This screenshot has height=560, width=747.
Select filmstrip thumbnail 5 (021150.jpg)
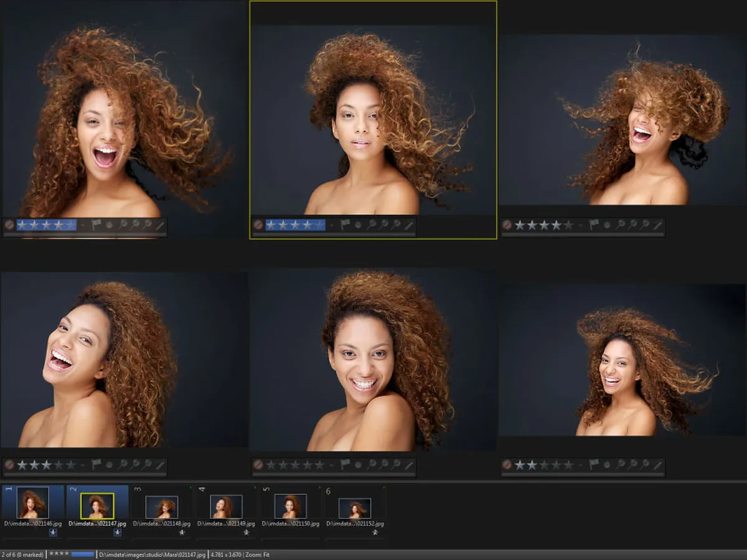290,506
